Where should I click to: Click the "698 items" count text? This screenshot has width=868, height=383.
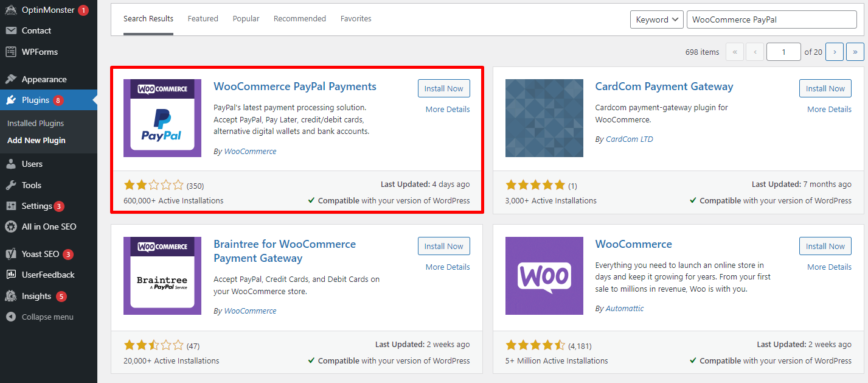point(702,52)
